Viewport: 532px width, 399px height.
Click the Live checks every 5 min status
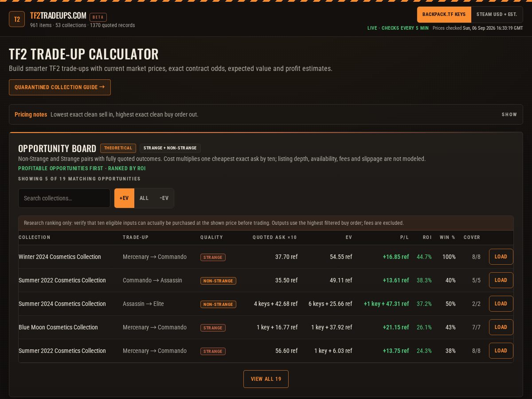point(398,28)
